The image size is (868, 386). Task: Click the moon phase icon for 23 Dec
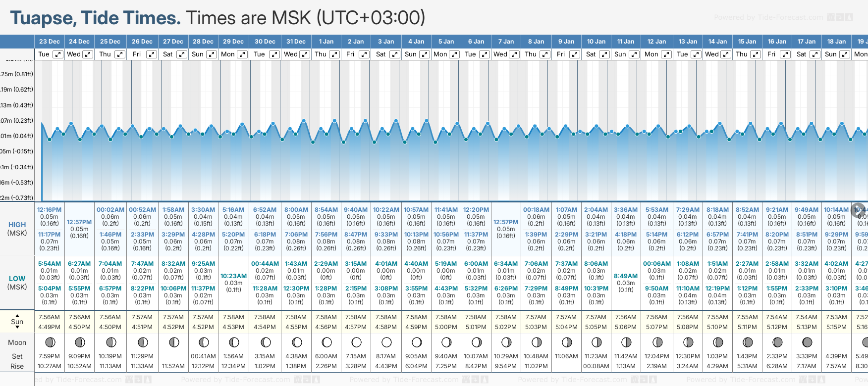50,342
